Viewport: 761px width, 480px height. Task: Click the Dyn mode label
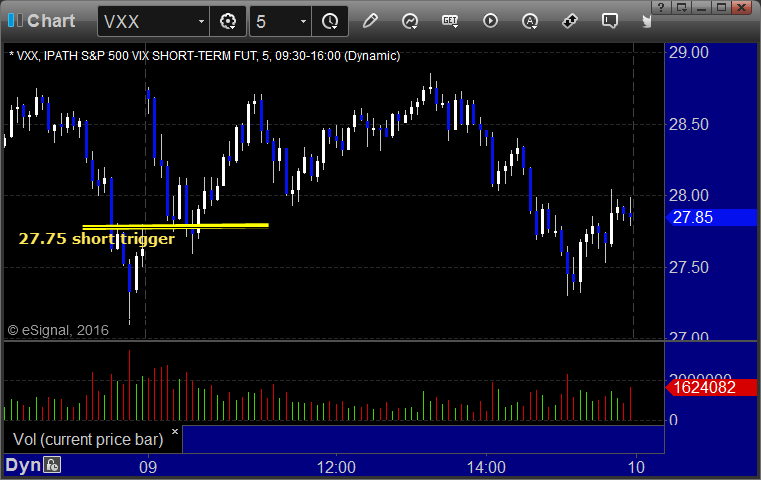pyautogui.click(x=23, y=465)
